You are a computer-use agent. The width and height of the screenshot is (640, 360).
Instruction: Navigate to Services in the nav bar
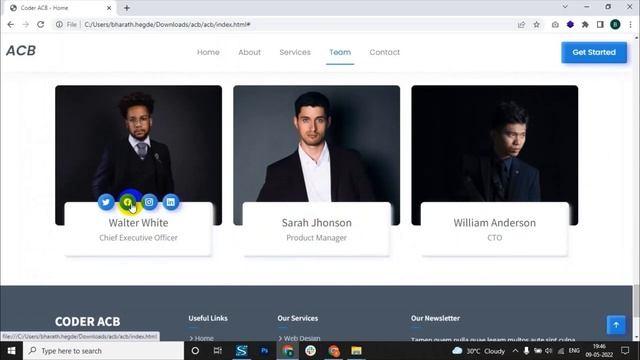click(x=295, y=52)
